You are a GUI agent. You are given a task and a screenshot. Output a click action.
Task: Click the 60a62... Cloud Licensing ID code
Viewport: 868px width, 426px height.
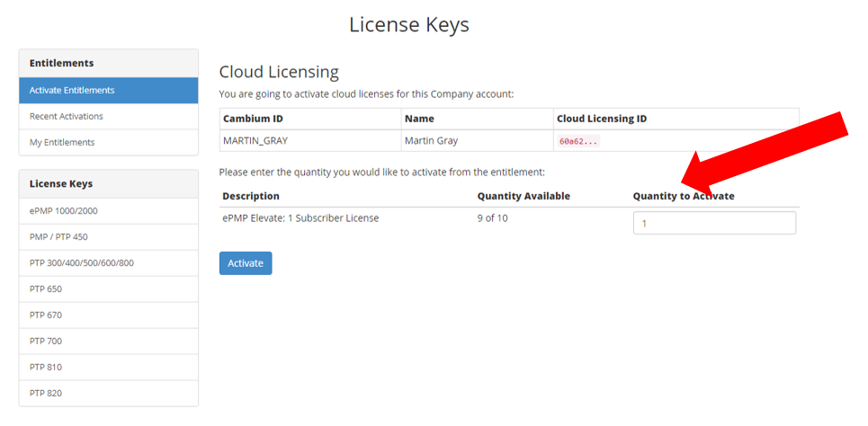point(578,141)
